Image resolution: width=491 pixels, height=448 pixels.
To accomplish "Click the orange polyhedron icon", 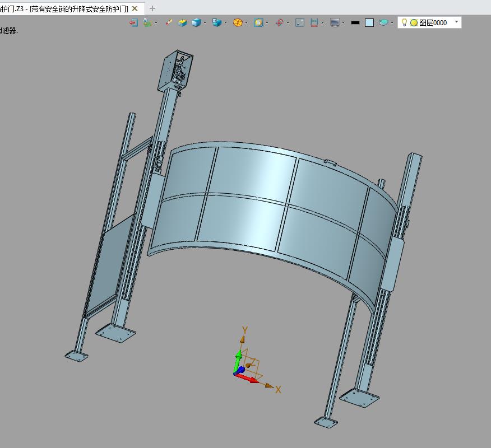I will tap(238, 22).
